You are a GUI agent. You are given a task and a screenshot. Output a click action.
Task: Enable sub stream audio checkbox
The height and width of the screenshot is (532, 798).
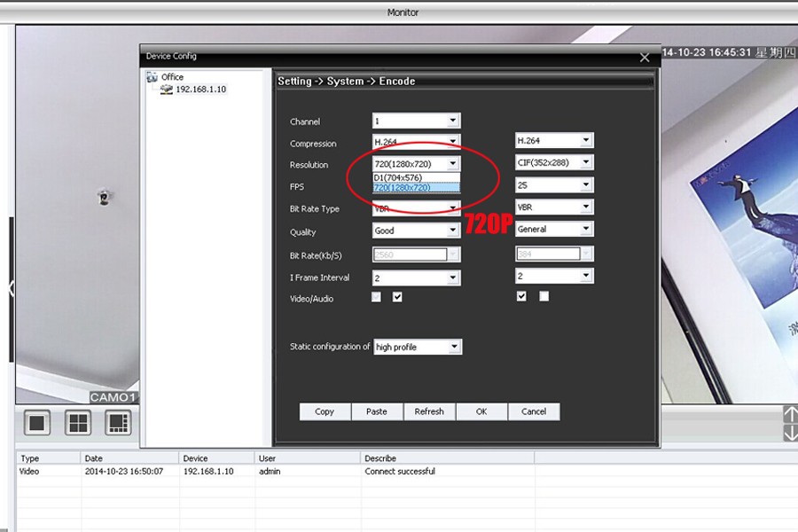544,296
